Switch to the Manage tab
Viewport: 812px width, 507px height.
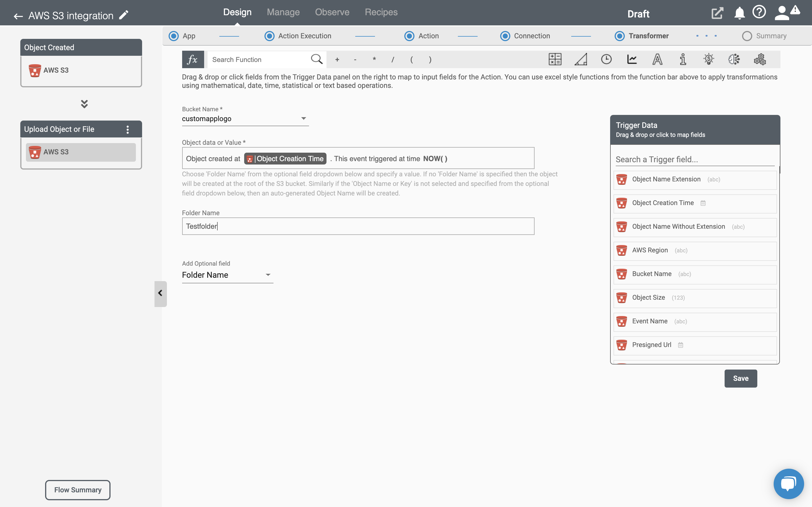pos(283,12)
